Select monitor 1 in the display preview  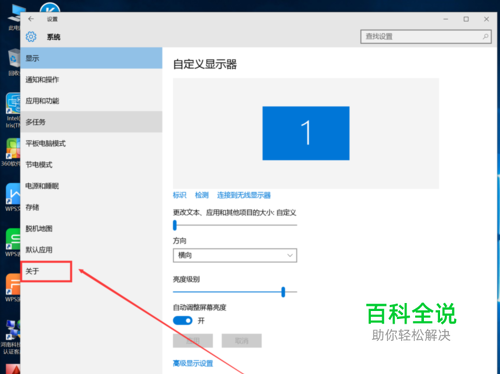(306, 133)
